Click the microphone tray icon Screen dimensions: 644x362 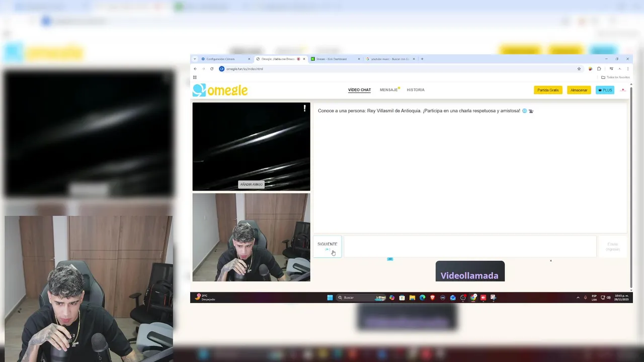coord(585,298)
